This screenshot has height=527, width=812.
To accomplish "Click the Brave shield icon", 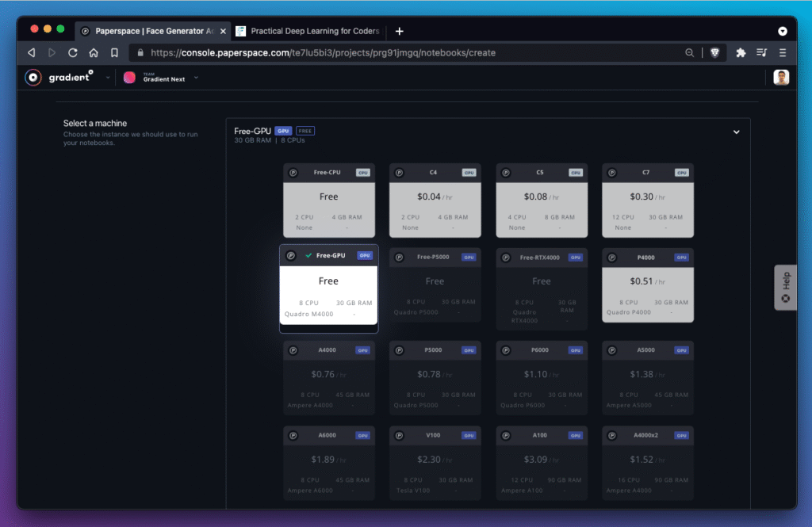I will coord(714,53).
